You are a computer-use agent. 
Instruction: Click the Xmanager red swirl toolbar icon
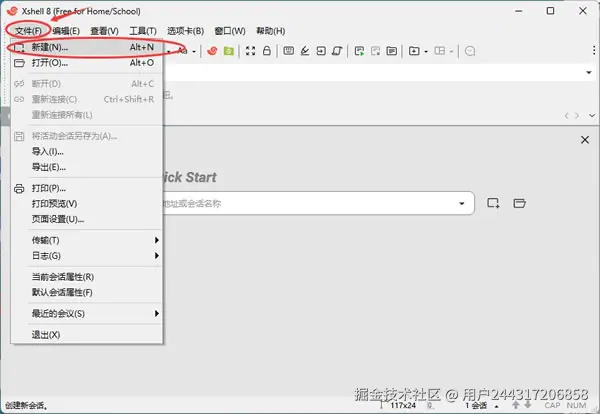click(212, 51)
